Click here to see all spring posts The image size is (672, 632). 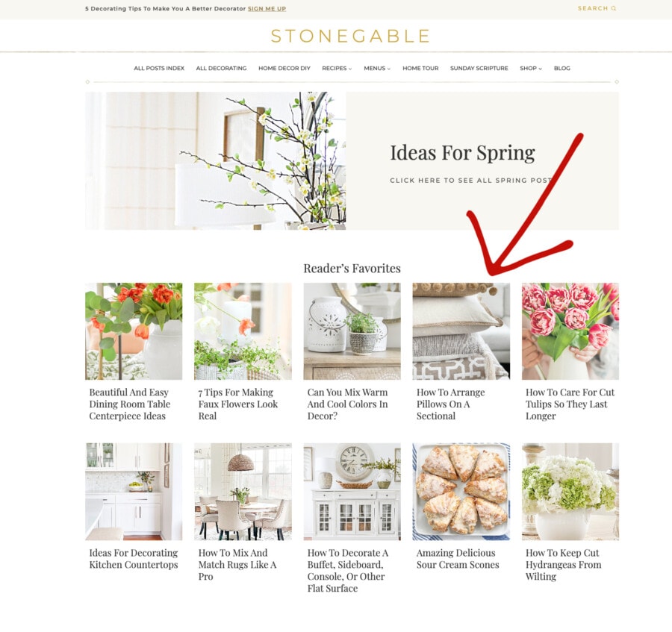coord(470,181)
